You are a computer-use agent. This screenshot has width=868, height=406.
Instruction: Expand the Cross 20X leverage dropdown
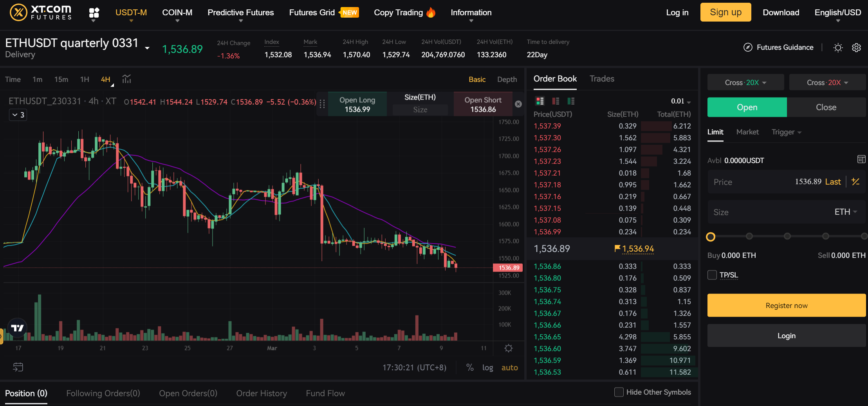[745, 82]
